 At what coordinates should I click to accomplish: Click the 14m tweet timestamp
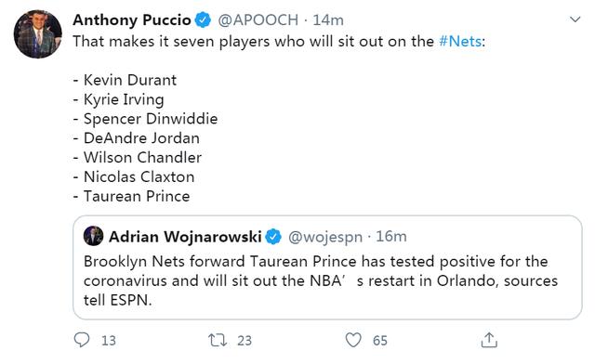328,19
